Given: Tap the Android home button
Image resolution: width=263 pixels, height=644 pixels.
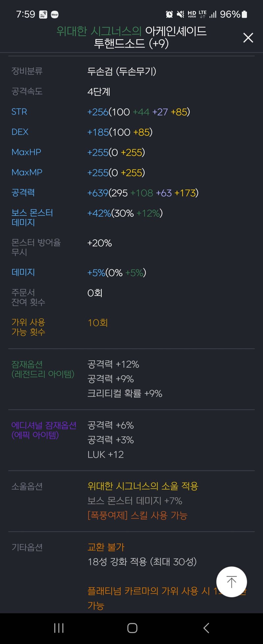Looking at the screenshot, I should click(132, 628).
